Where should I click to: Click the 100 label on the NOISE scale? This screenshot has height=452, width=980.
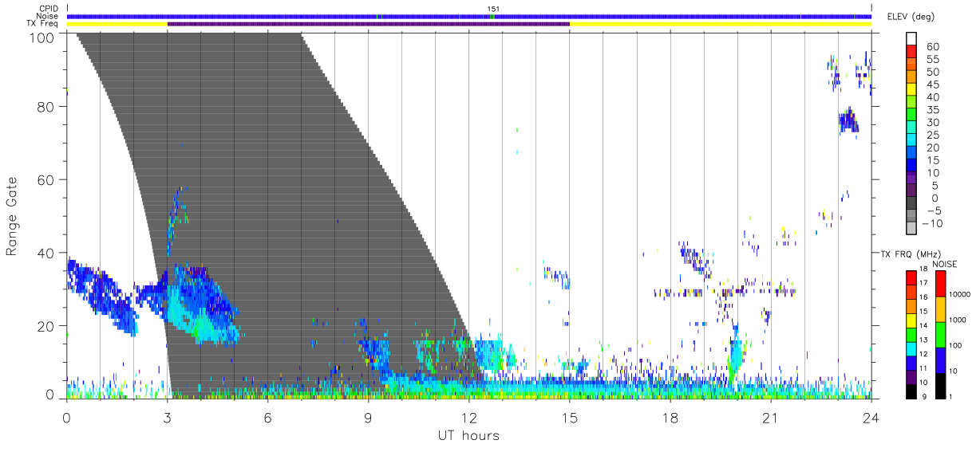(957, 345)
